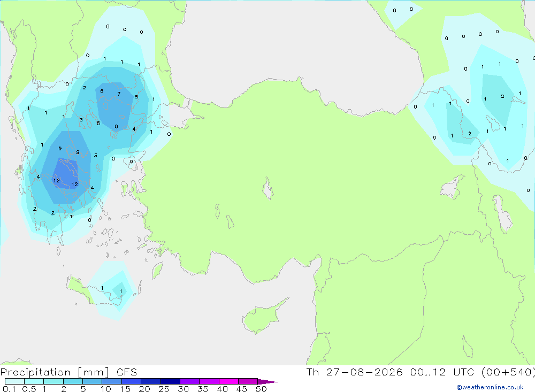Click the 'Precipitation [mm]' title text
The height and width of the screenshot is (392, 535).
[55, 372]
